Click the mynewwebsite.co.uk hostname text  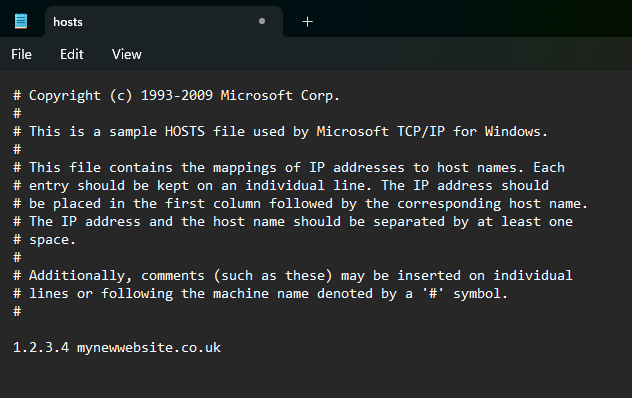pos(149,348)
